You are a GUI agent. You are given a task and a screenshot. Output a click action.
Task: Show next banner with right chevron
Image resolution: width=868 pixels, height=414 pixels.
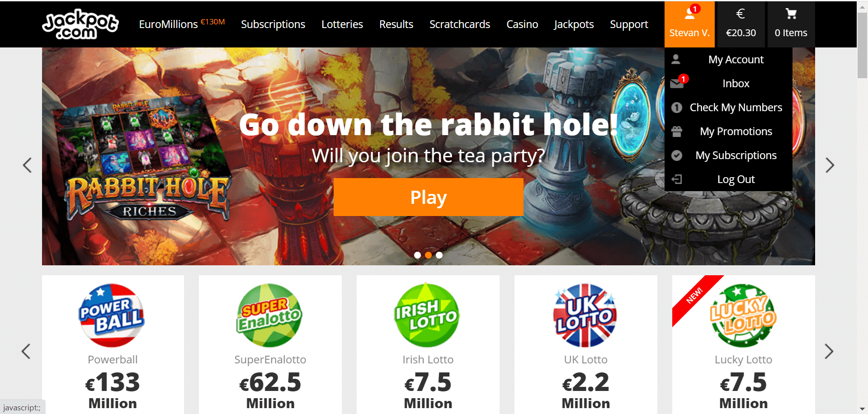pos(830,165)
